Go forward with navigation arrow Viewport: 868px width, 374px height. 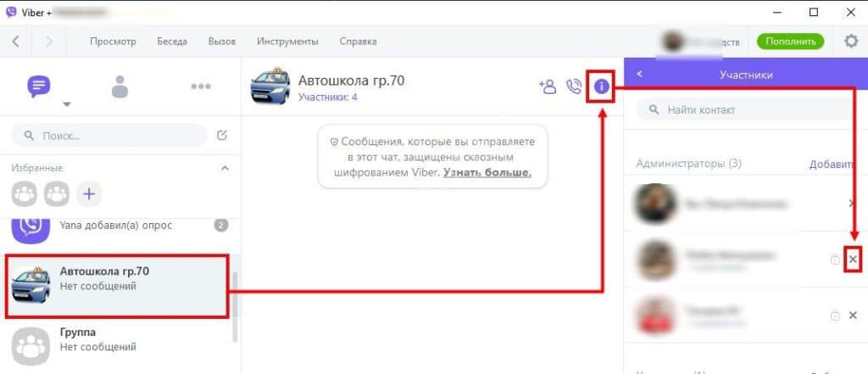coord(48,41)
